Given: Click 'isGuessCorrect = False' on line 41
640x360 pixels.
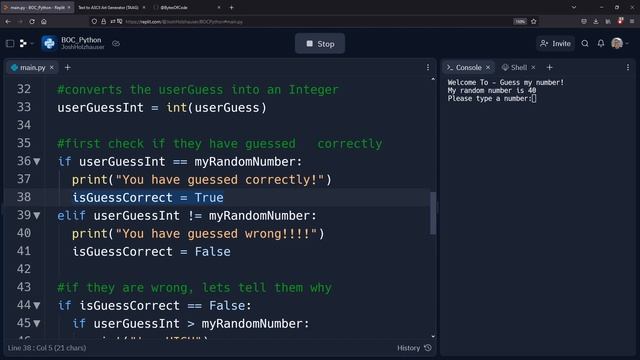Looking at the screenshot, I should click(x=151, y=251).
